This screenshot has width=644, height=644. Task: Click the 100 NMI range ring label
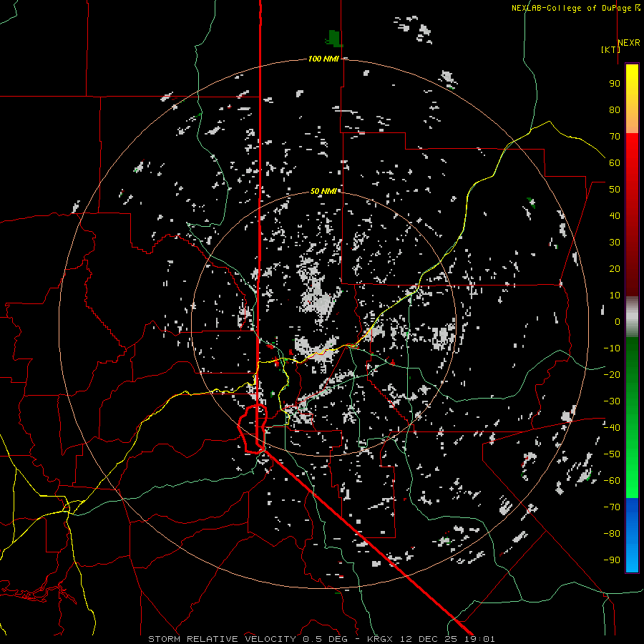click(323, 59)
